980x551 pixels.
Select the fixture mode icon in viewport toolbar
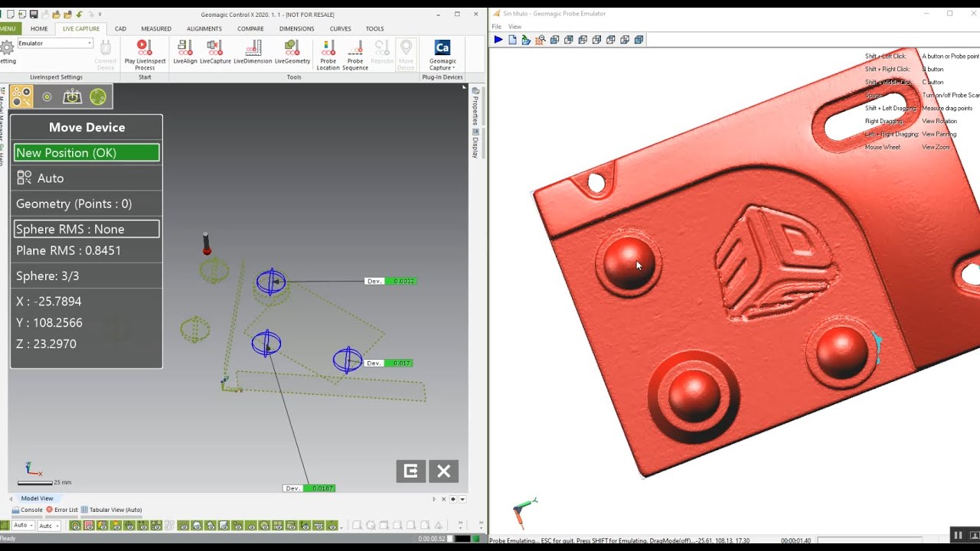tap(72, 96)
